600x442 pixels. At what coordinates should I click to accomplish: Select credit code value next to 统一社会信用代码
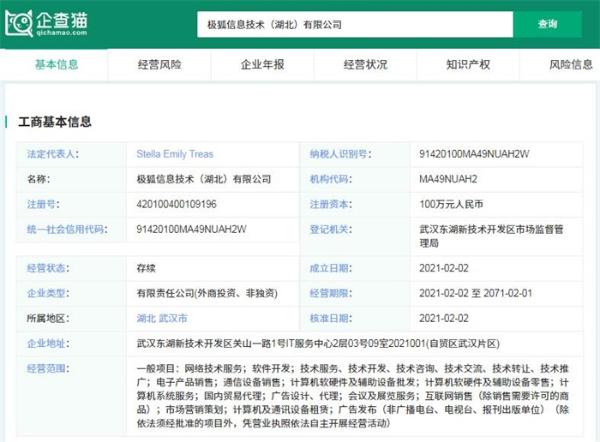191,230
